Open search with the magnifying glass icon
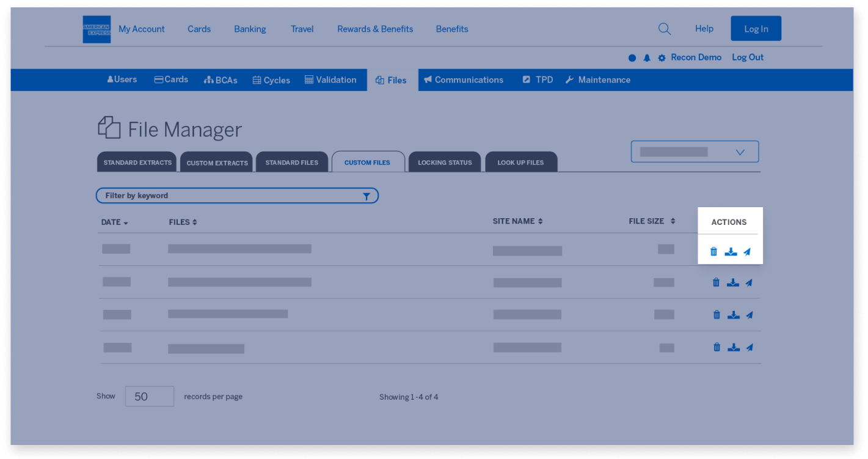The height and width of the screenshot is (459, 868). [664, 28]
